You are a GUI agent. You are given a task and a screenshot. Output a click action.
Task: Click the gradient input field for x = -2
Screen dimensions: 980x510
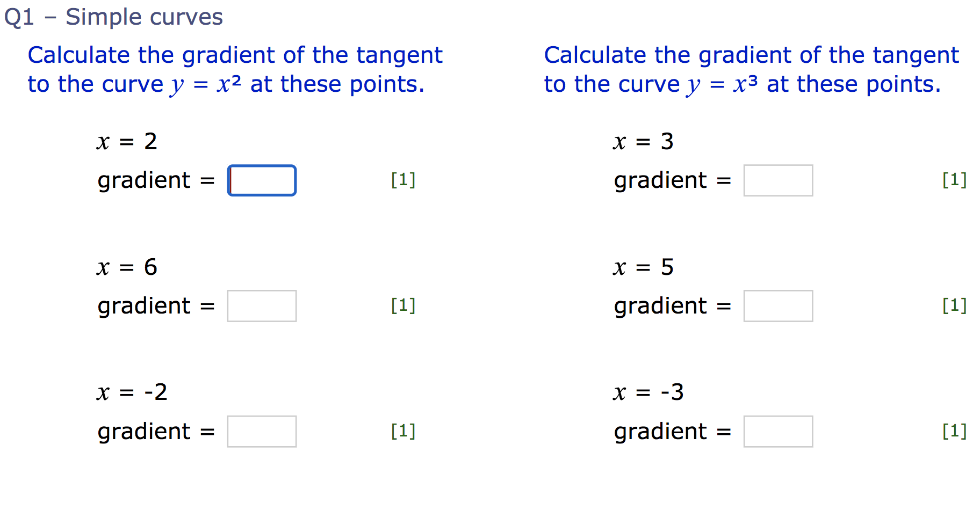pyautogui.click(x=262, y=431)
